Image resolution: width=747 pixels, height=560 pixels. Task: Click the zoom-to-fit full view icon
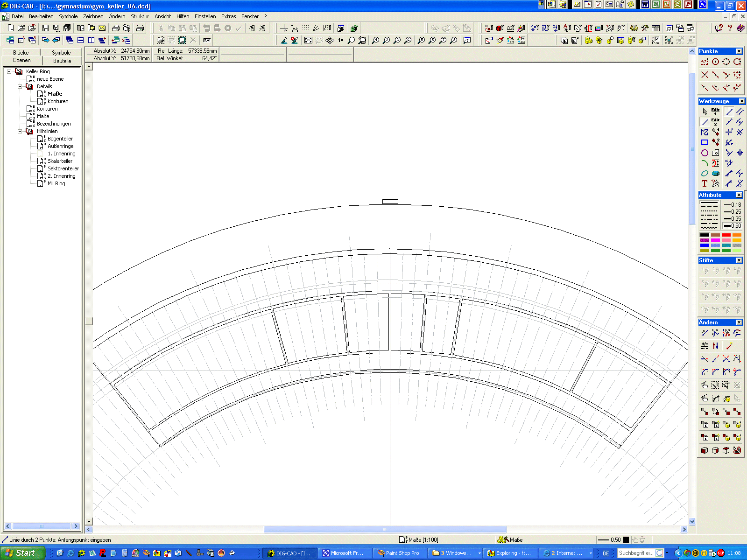coord(308,41)
